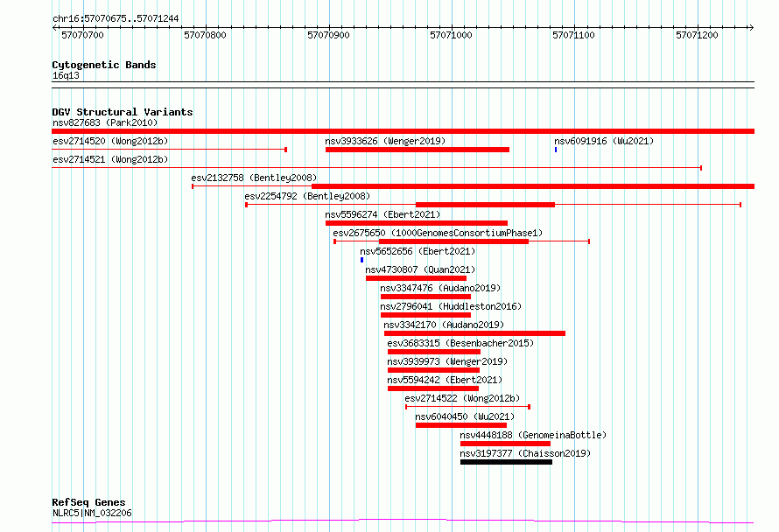Click nsv6091916 (Wu2021) variant label
779x532 pixels.
click(604, 141)
